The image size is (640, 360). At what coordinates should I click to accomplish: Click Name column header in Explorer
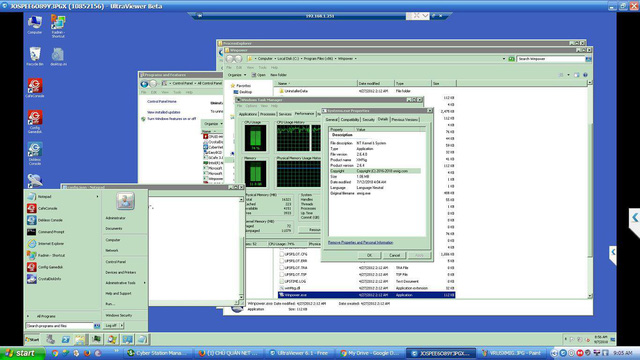[x=317, y=83]
